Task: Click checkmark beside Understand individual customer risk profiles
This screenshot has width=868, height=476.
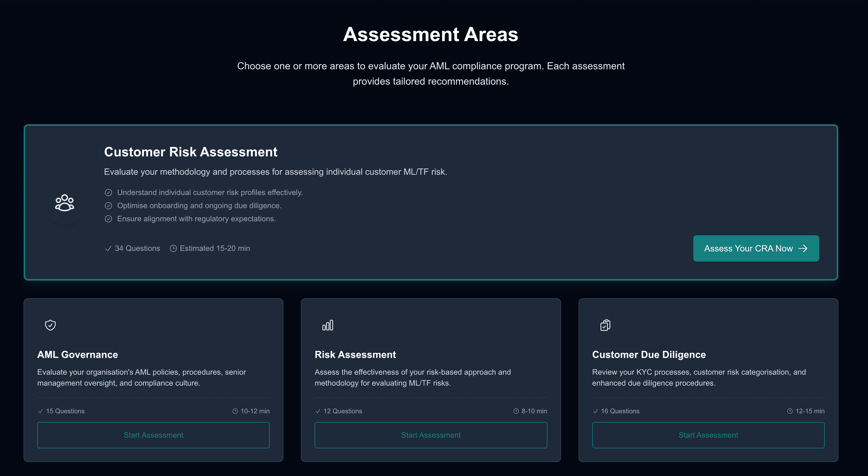Action: tap(108, 192)
